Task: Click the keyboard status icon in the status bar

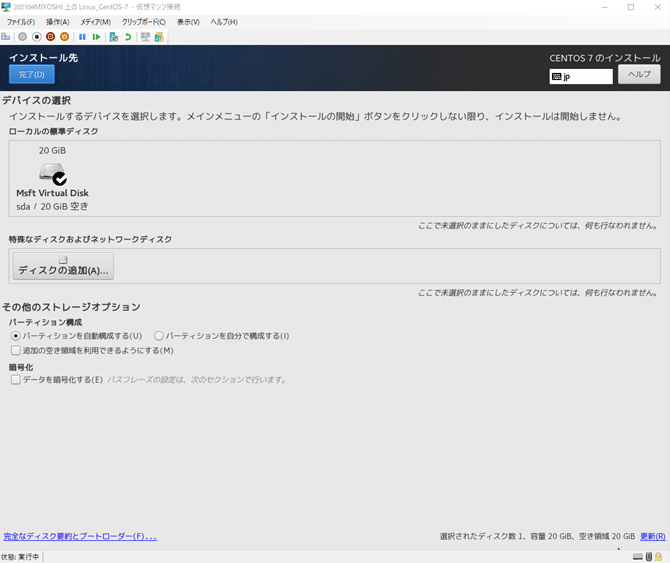Action: tap(638, 557)
